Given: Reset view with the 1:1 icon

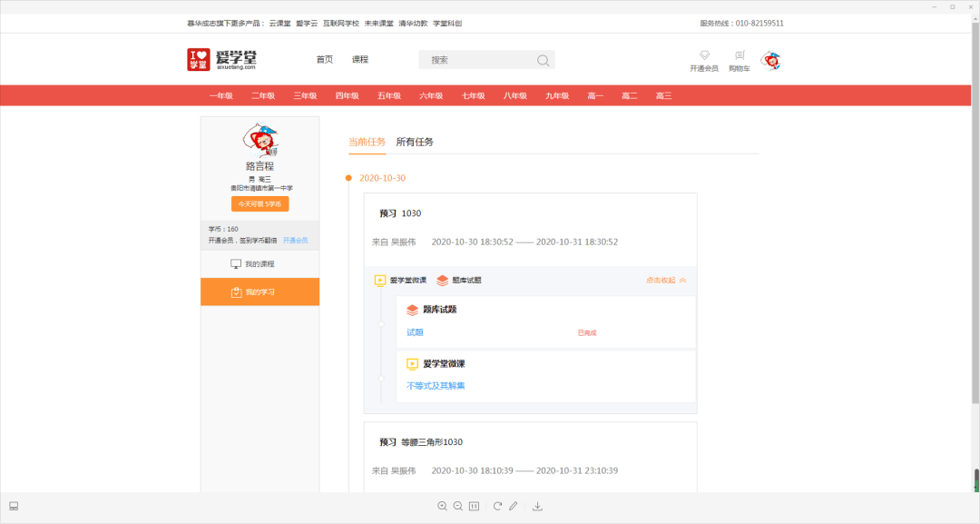Looking at the screenshot, I should point(475,507).
